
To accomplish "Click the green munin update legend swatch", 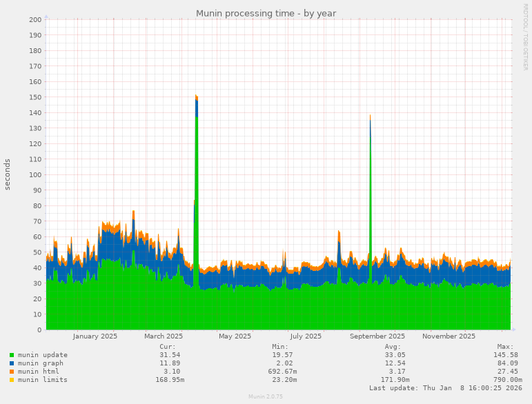I will coord(12,355).
